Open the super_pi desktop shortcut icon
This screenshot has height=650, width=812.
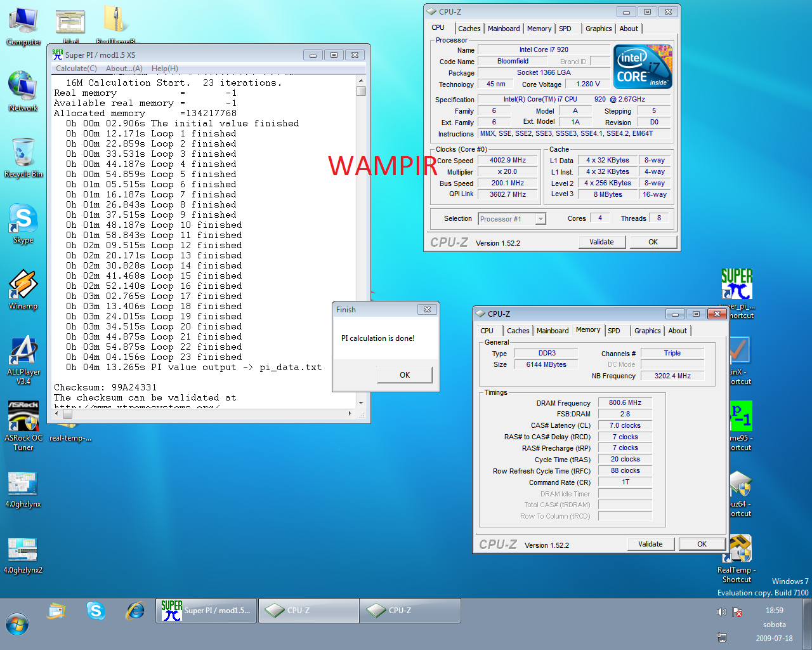(737, 293)
